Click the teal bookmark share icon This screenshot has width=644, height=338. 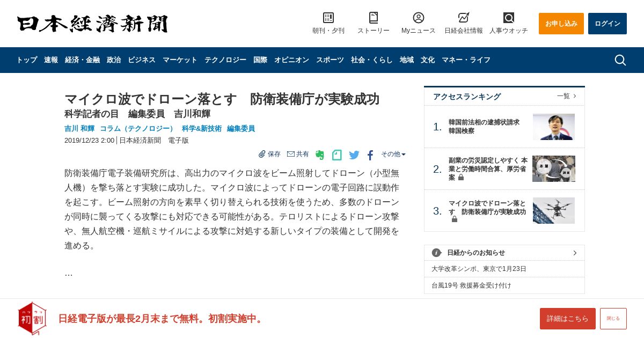pos(337,155)
